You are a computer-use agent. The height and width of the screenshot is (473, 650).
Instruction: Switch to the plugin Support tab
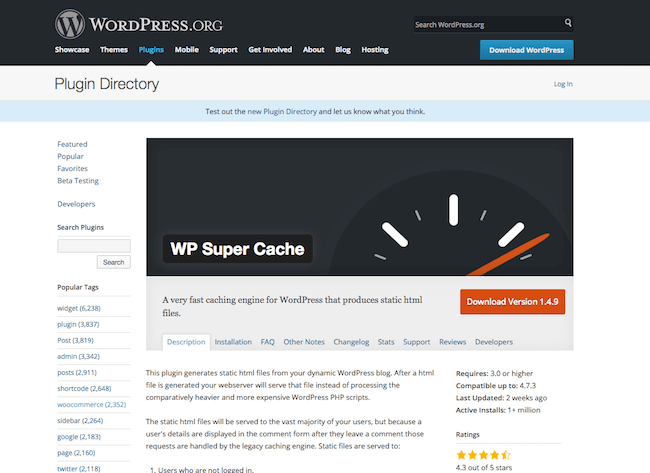tap(417, 342)
